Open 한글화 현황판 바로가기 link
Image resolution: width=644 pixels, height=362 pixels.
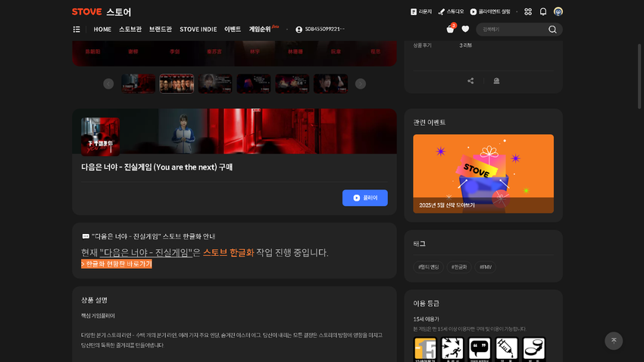tap(117, 264)
